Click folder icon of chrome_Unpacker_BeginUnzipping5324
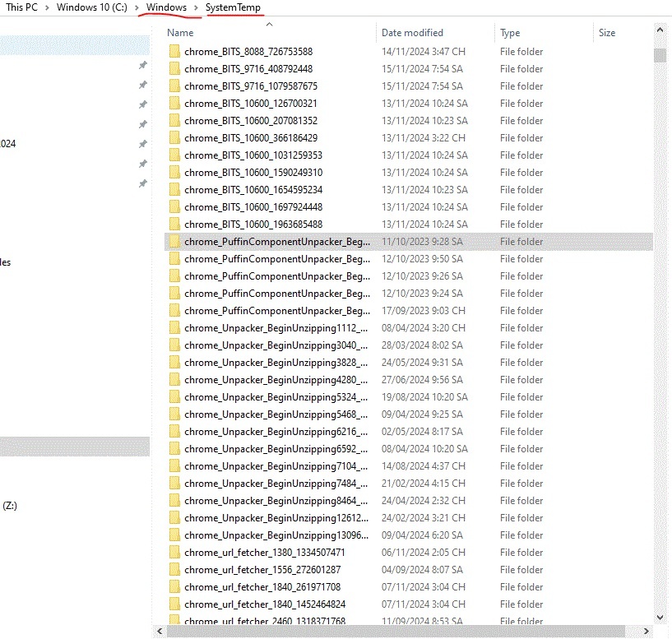This screenshot has width=672, height=639. click(x=174, y=397)
